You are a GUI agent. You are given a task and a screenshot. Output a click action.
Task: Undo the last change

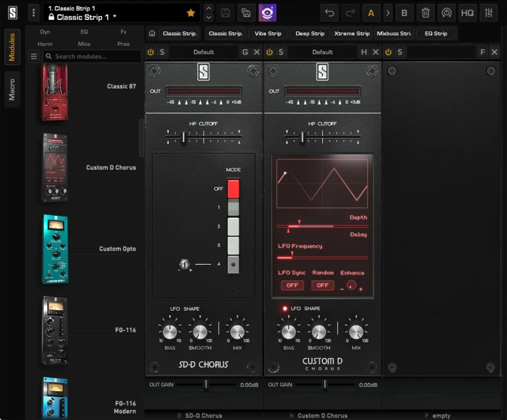[329, 13]
